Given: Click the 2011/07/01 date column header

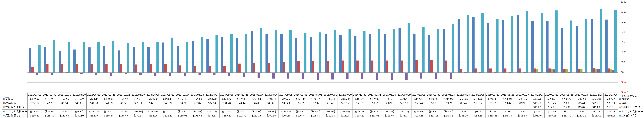Looking at the screenshot, I should [35, 95].
